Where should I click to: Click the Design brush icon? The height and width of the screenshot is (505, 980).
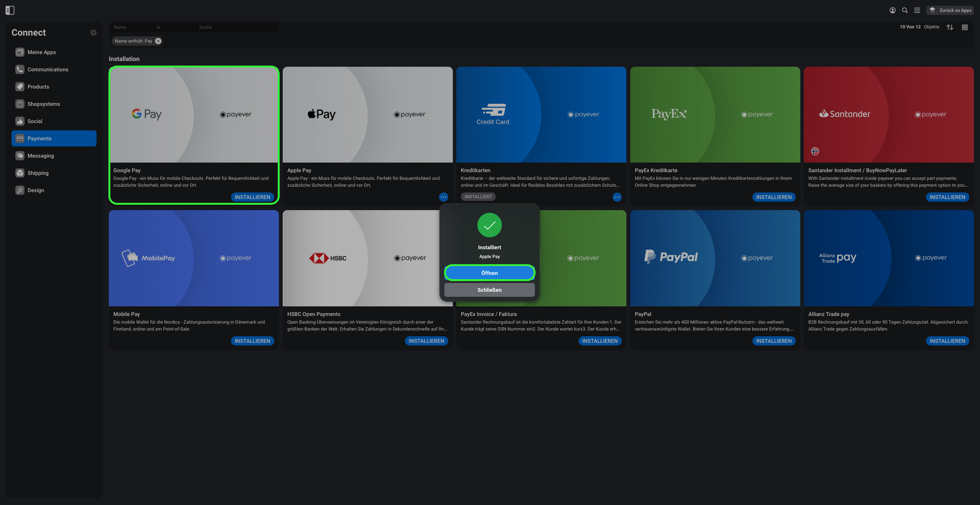(x=20, y=190)
